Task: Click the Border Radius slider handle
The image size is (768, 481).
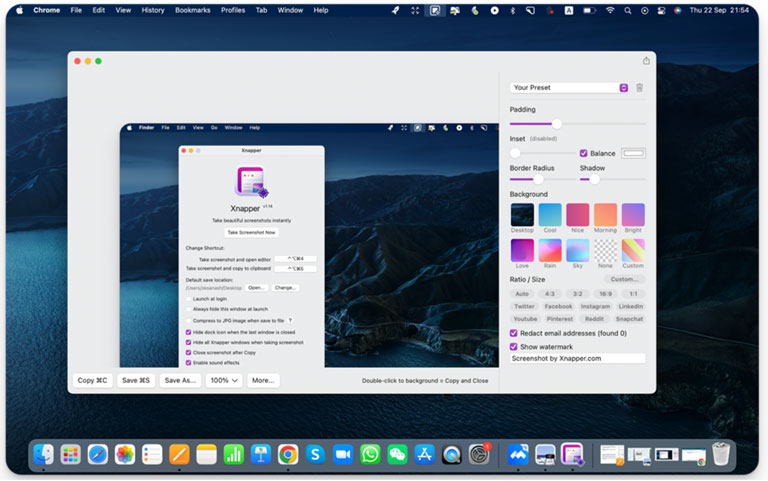Action: (x=538, y=179)
